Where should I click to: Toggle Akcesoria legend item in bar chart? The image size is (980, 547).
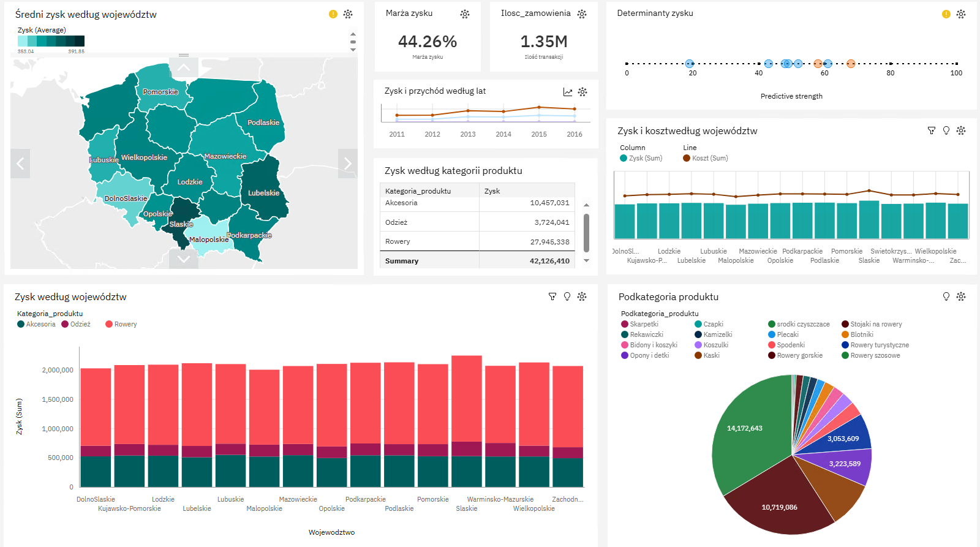36,324
